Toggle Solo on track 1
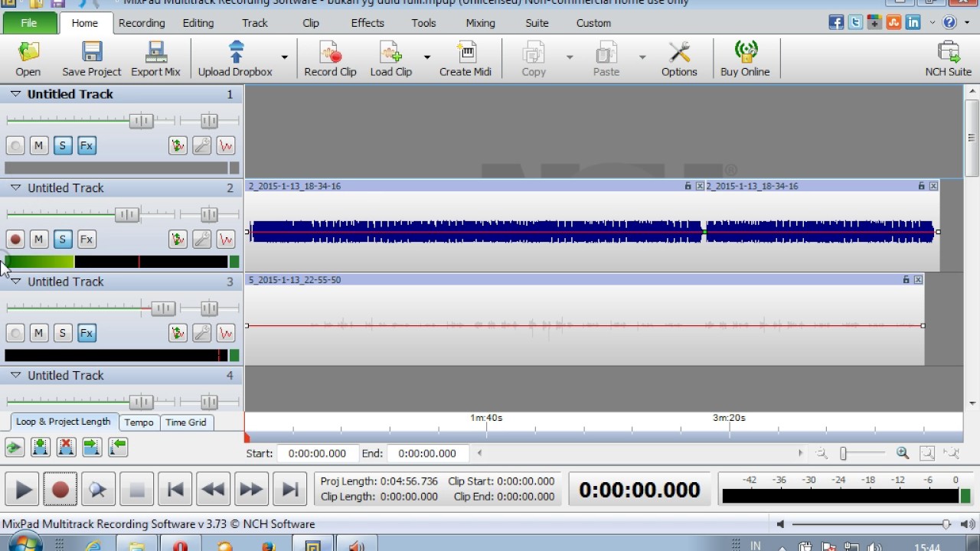 tap(63, 145)
